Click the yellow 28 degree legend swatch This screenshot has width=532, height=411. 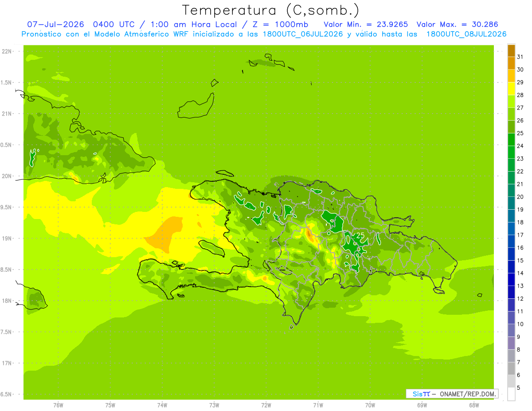point(511,89)
